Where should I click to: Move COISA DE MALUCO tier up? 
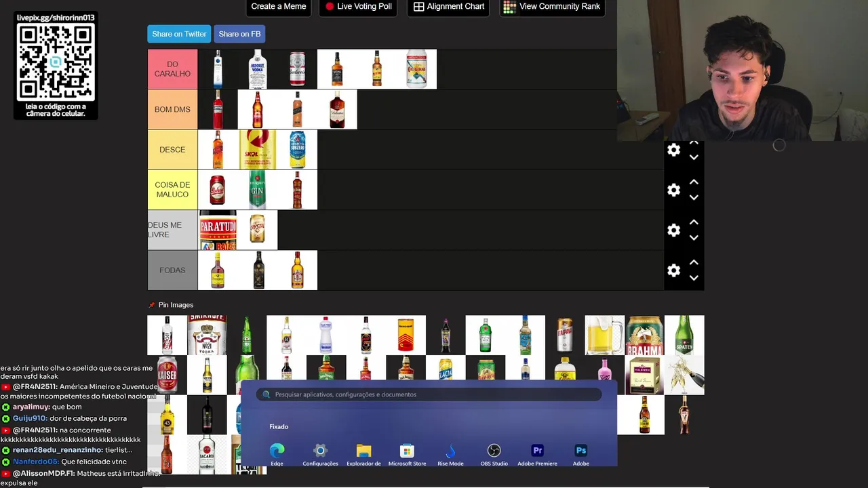[x=694, y=182]
